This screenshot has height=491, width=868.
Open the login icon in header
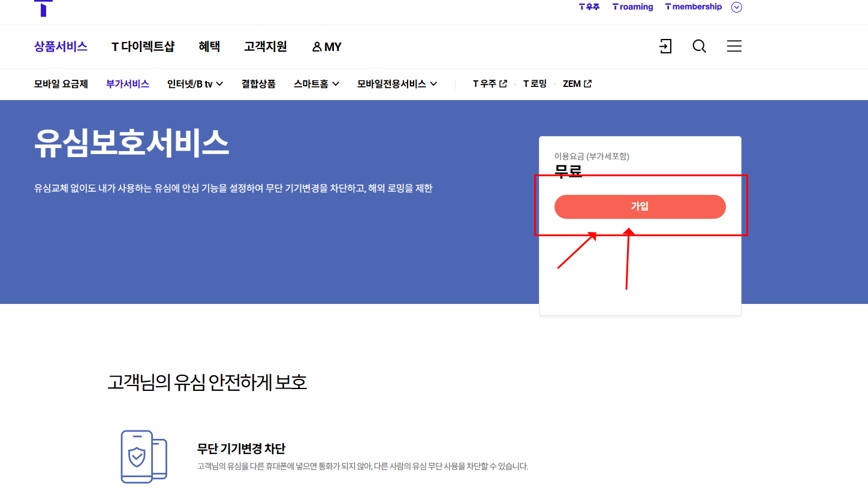point(665,46)
